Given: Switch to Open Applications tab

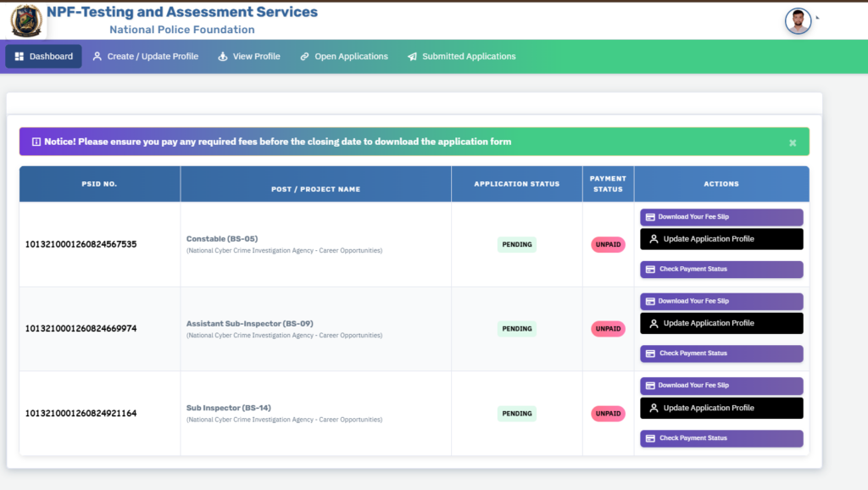Looking at the screenshot, I should (x=344, y=57).
